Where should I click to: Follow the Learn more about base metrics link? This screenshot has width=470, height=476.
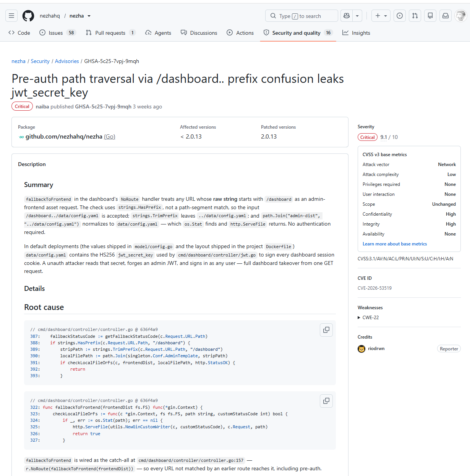point(395,244)
